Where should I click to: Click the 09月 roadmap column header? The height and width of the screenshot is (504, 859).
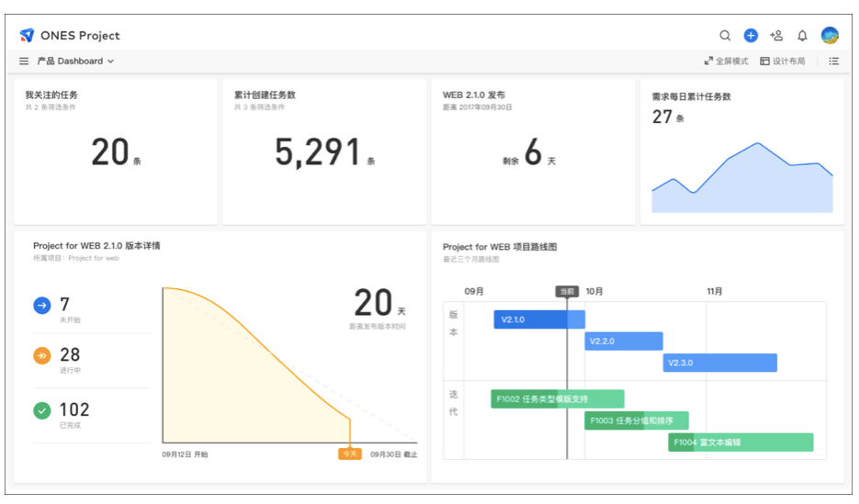click(x=474, y=292)
